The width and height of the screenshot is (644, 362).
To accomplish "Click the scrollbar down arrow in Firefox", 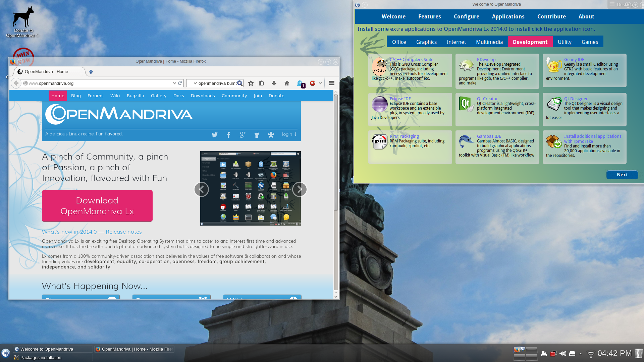I will [336, 297].
